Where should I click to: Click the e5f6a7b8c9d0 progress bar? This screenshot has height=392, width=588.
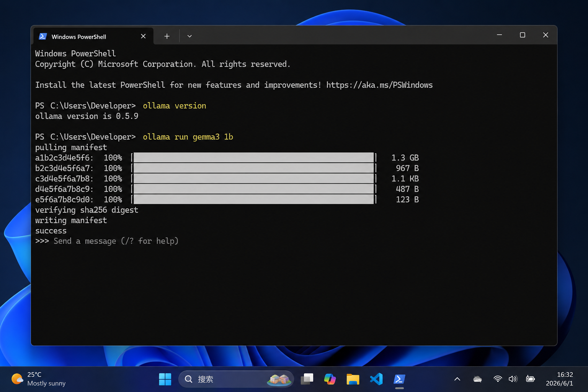coord(254,199)
